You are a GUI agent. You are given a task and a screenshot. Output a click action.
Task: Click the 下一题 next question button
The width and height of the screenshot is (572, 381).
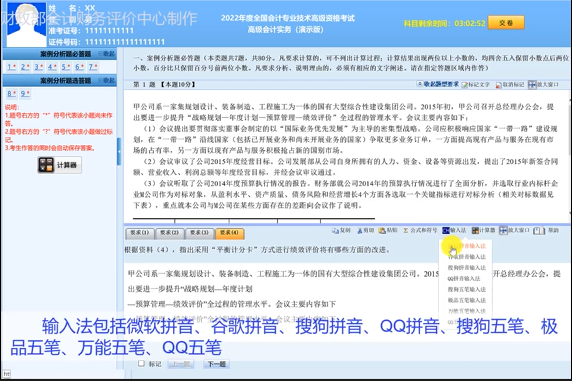pyautogui.click(x=216, y=364)
